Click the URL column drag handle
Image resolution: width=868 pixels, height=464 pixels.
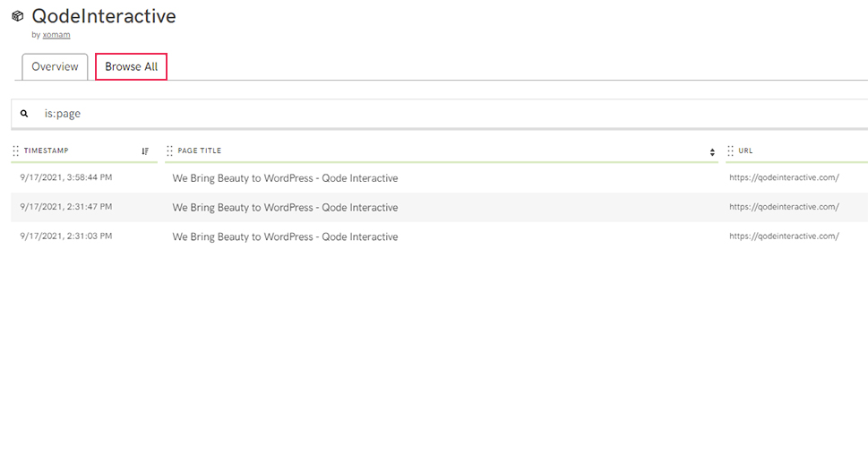pyautogui.click(x=730, y=150)
